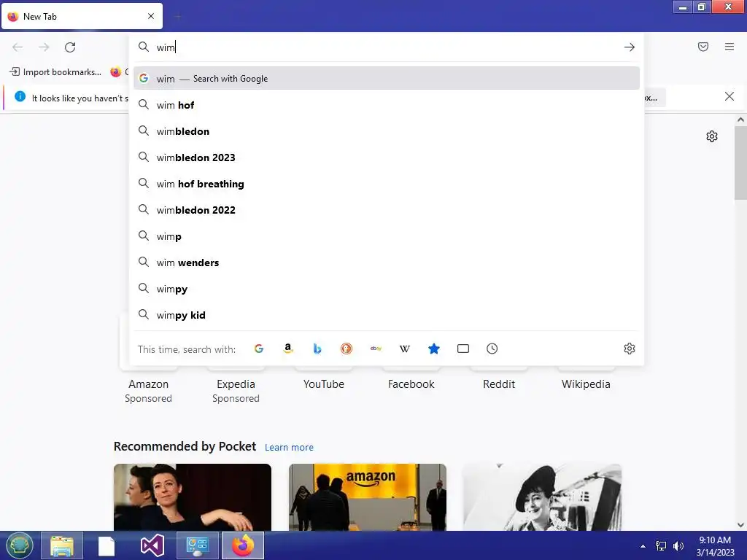Screen dimensions: 747x560
Task: Personalize new tab with gear icon
Action: click(712, 136)
